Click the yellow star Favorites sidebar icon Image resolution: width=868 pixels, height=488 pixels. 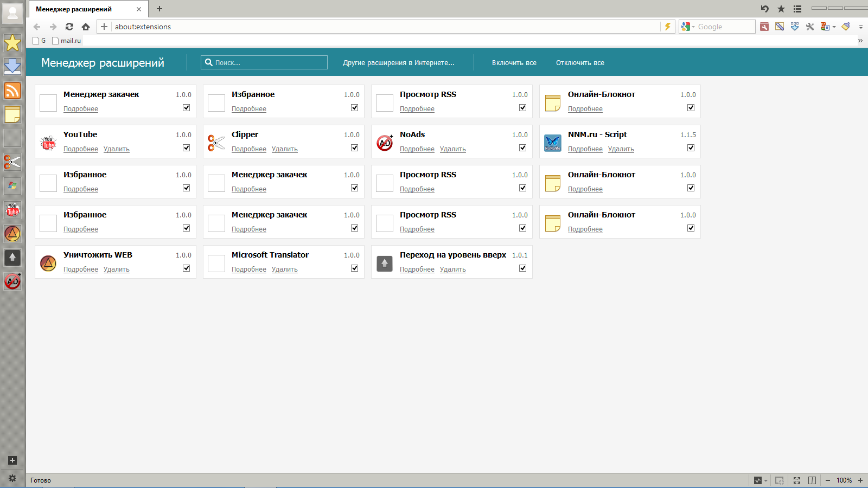click(x=12, y=43)
